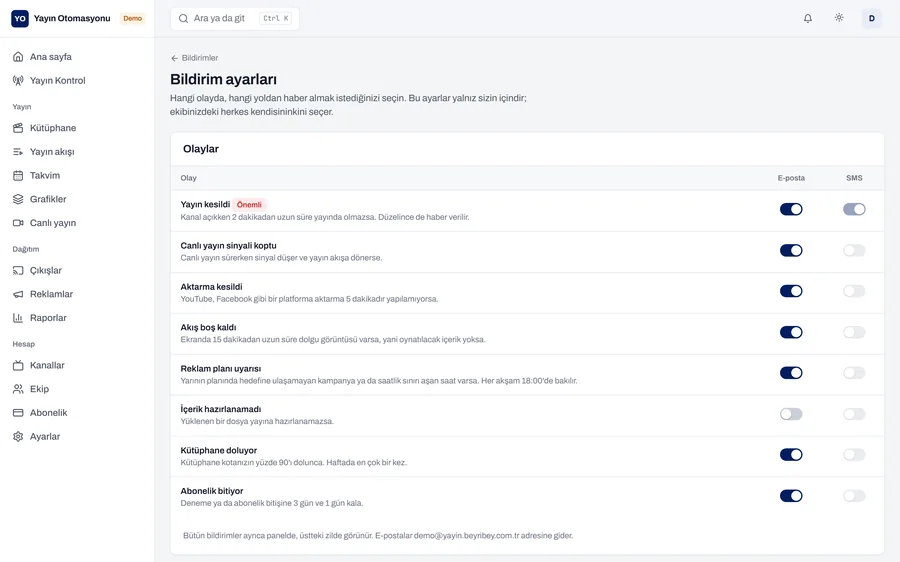Open Grafikler layers icon
Screen dimensions: 900x562
[18, 199]
